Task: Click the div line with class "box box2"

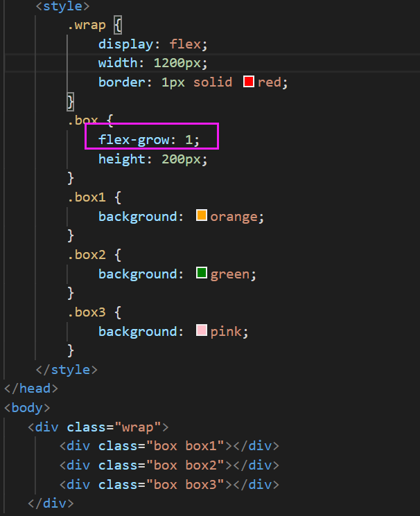Action: tap(169, 465)
